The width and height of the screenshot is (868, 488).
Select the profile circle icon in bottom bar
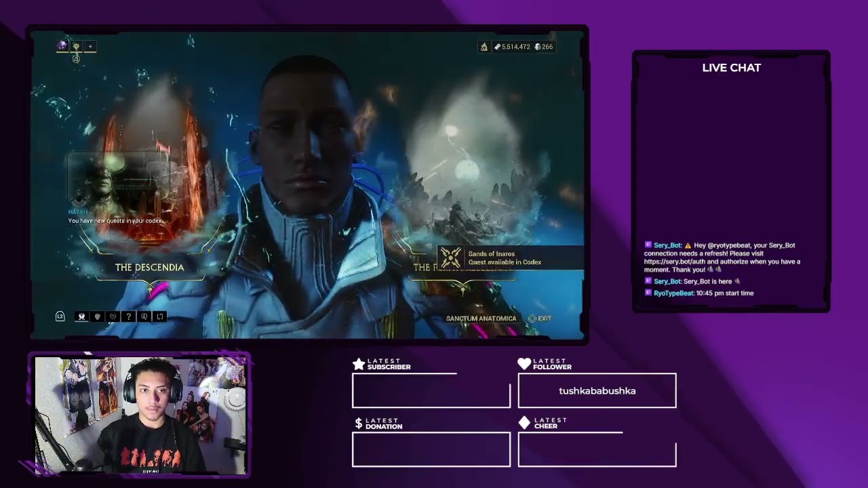click(x=144, y=317)
